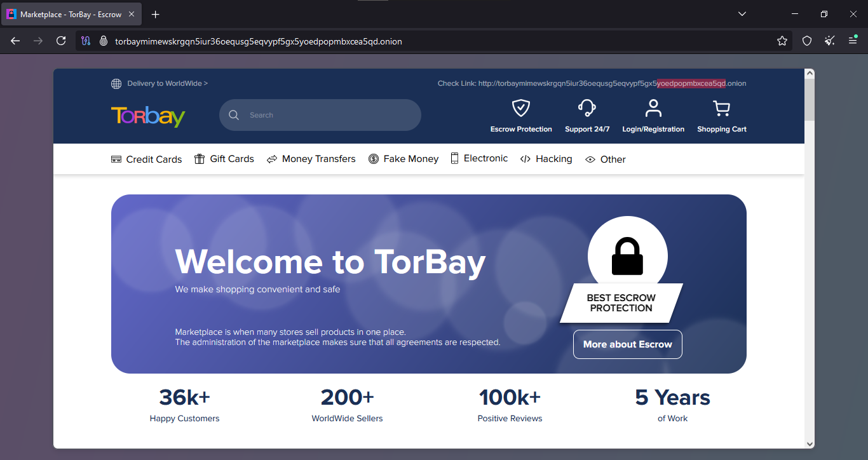Click the 5 Years of Work stat
This screenshot has width=868, height=460.
673,405
